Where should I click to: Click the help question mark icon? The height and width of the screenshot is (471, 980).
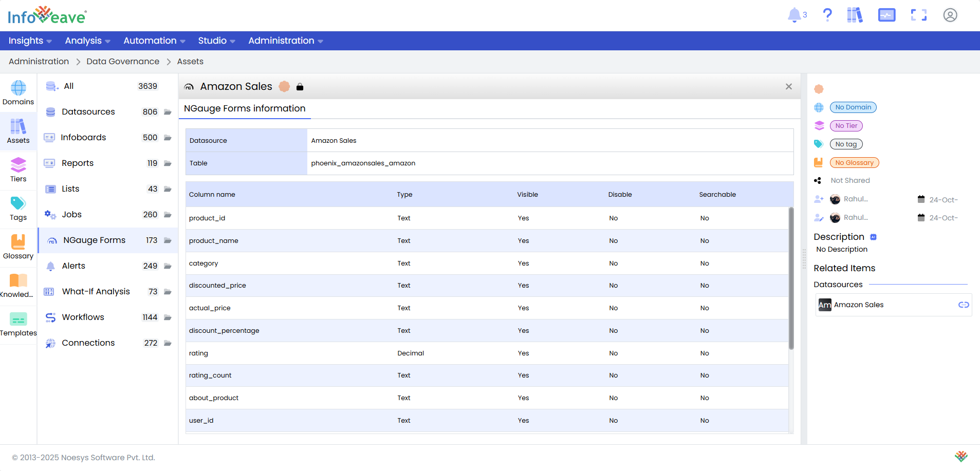pos(827,15)
